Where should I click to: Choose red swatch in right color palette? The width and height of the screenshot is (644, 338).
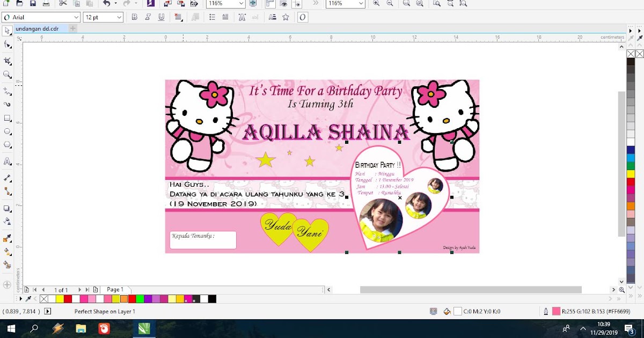coord(631,182)
